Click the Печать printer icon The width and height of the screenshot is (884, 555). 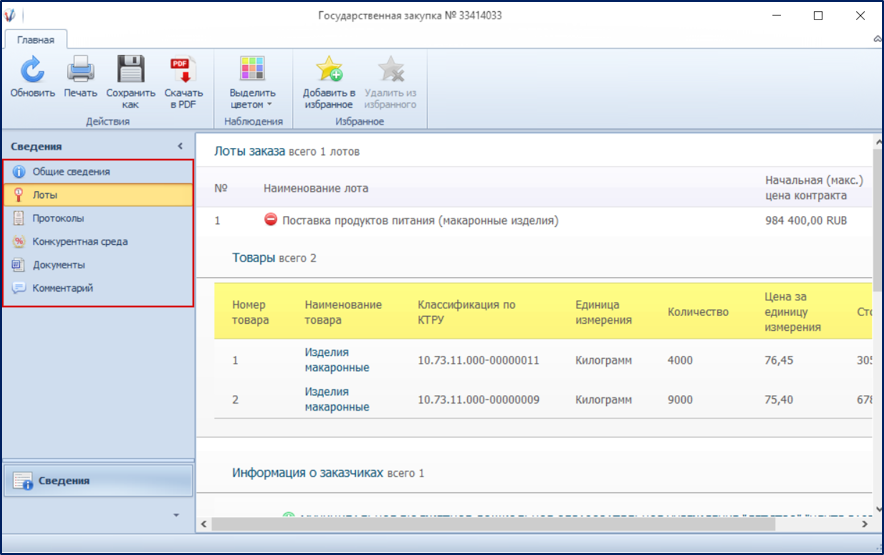[81, 69]
